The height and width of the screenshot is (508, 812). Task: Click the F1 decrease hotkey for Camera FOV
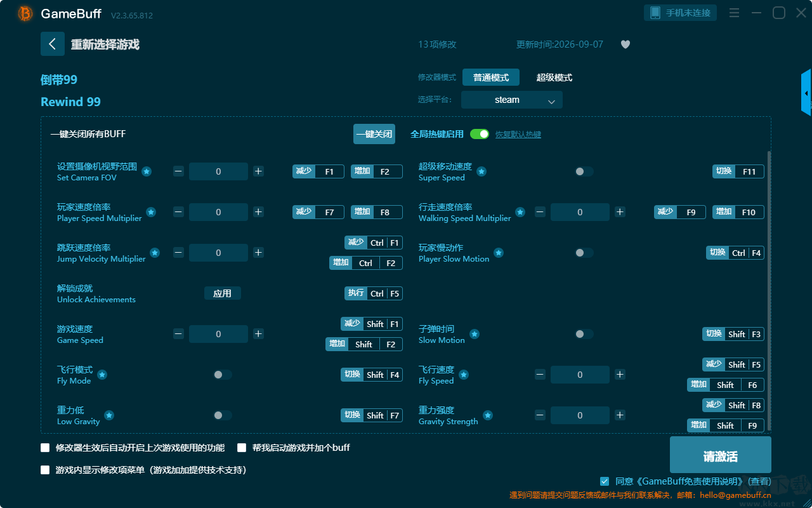pos(318,171)
